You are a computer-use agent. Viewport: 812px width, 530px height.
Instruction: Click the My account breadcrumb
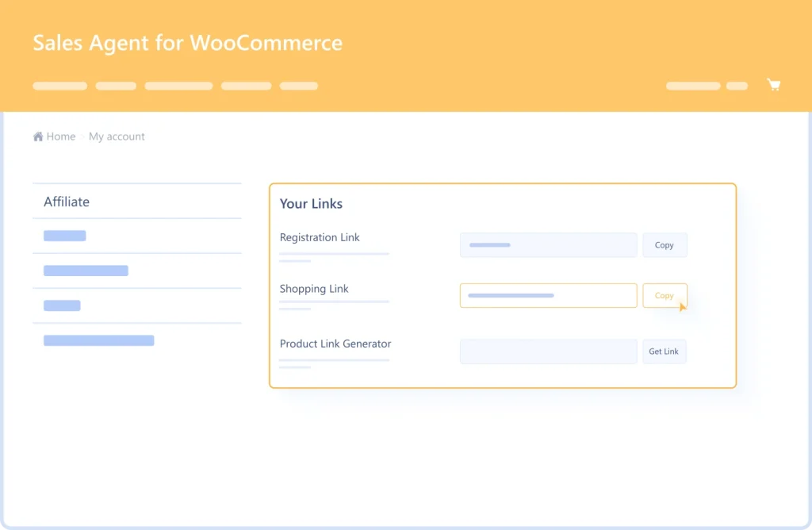pyautogui.click(x=117, y=136)
